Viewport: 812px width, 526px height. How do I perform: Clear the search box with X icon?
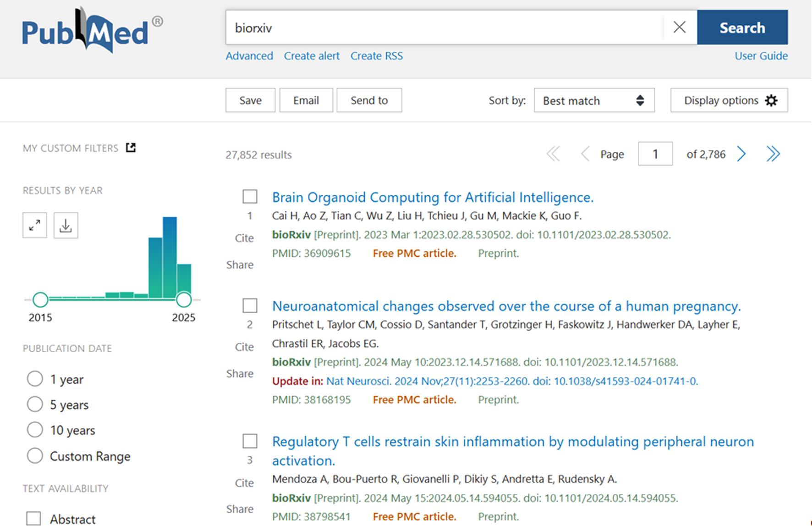click(x=680, y=28)
